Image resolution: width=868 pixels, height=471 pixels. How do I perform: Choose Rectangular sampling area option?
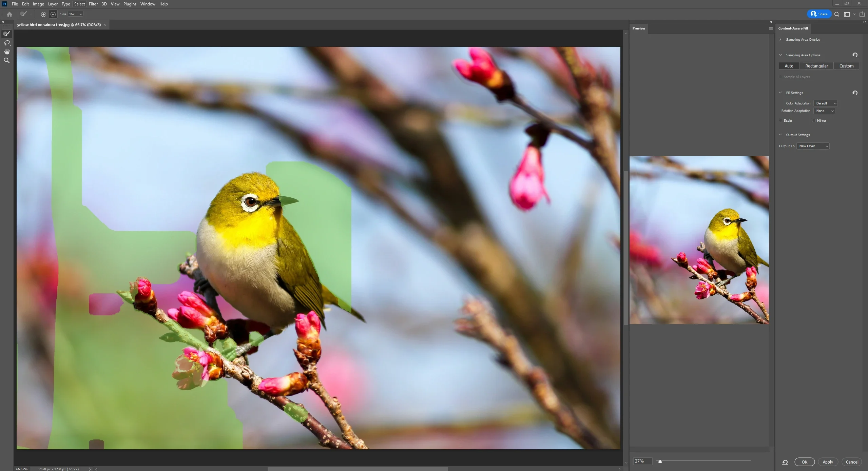[816, 66]
